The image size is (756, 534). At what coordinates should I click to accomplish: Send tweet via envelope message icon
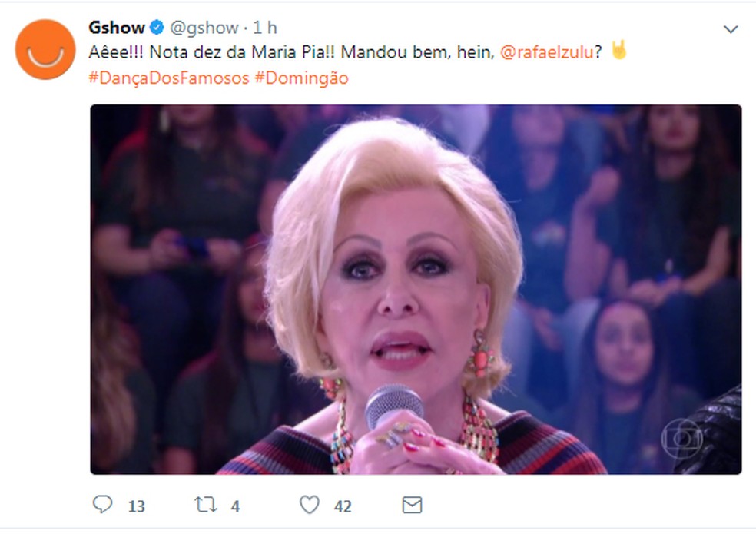coord(413,505)
